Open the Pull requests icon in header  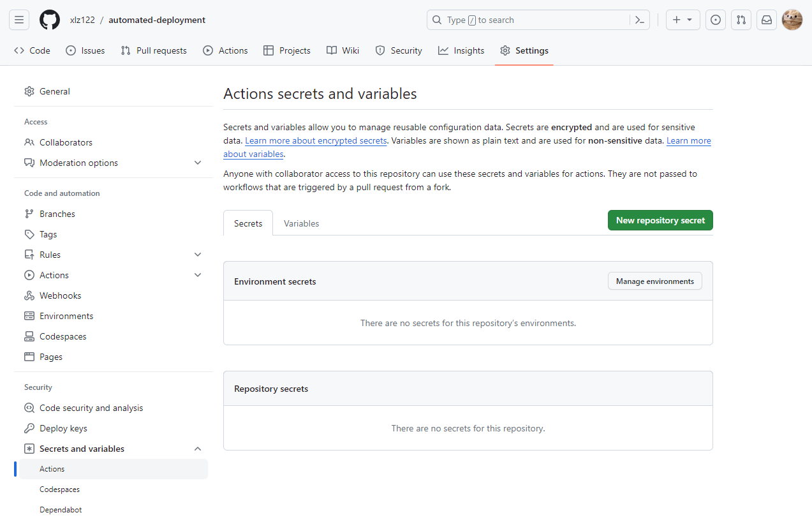[741, 20]
